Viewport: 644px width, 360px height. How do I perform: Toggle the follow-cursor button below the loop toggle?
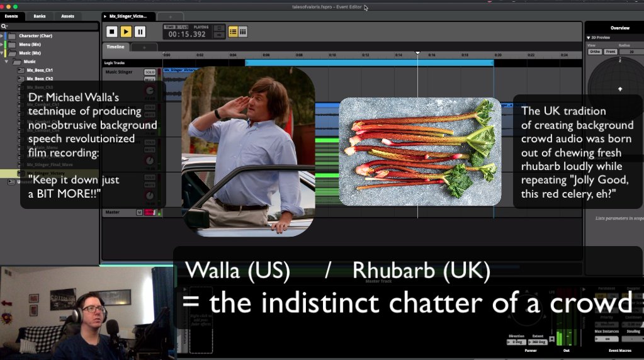coord(219,35)
